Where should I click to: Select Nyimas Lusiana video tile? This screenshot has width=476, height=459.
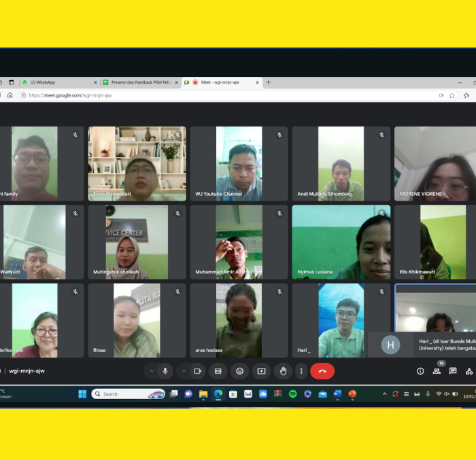341,242
